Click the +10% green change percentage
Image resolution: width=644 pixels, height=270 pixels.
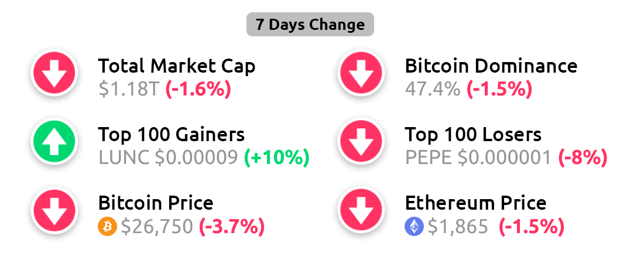click(x=276, y=158)
